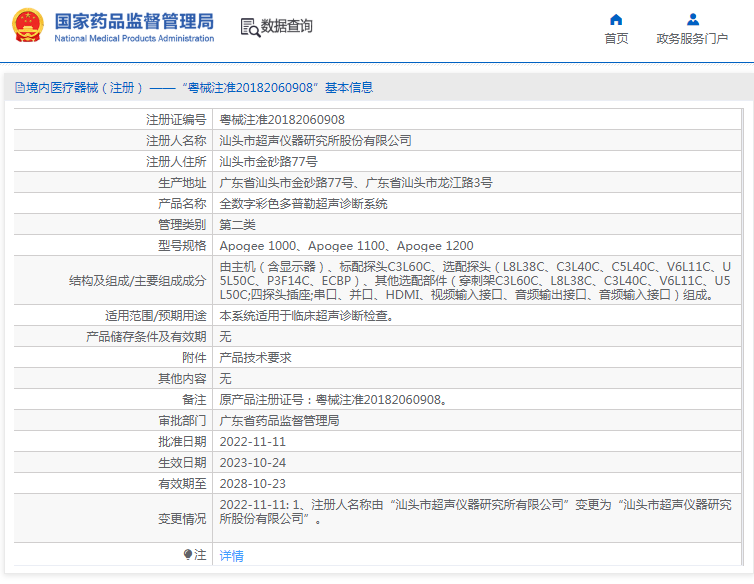
Task: Click registrant name 汕头市超声仪器研究所股份有限公司
Action: point(315,140)
